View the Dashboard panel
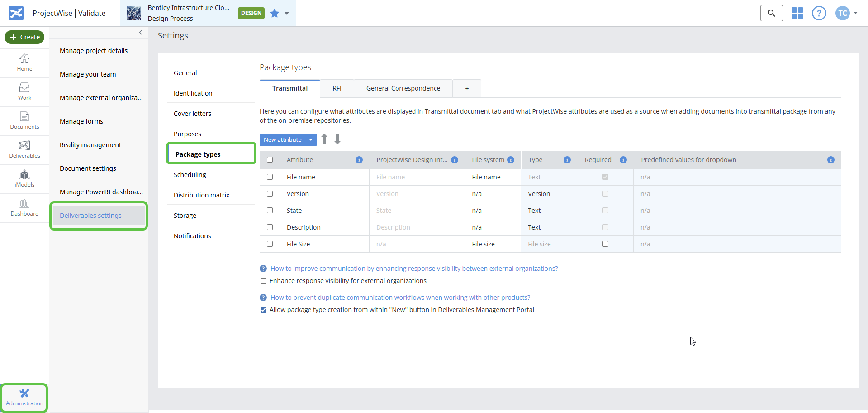868x413 pixels. pyautogui.click(x=24, y=207)
